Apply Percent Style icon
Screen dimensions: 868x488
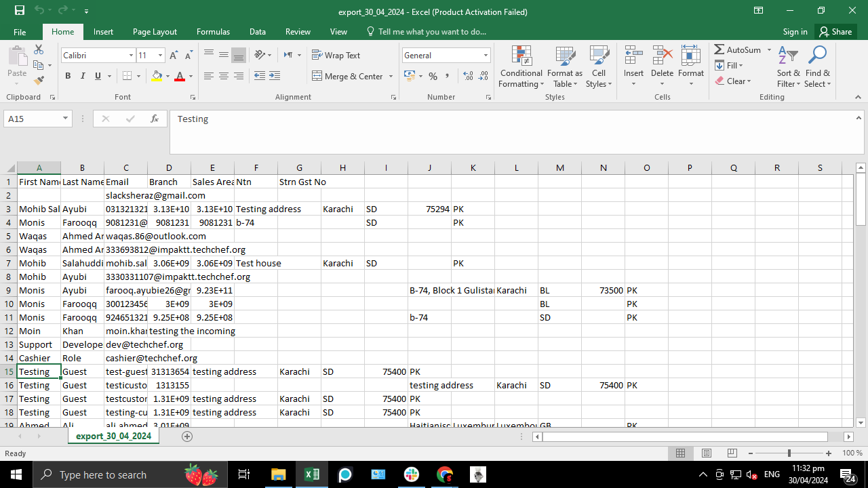[433, 76]
